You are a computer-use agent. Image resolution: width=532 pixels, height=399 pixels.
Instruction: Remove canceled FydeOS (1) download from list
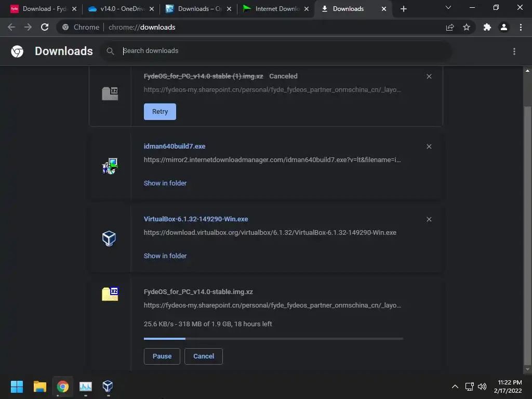(x=429, y=76)
